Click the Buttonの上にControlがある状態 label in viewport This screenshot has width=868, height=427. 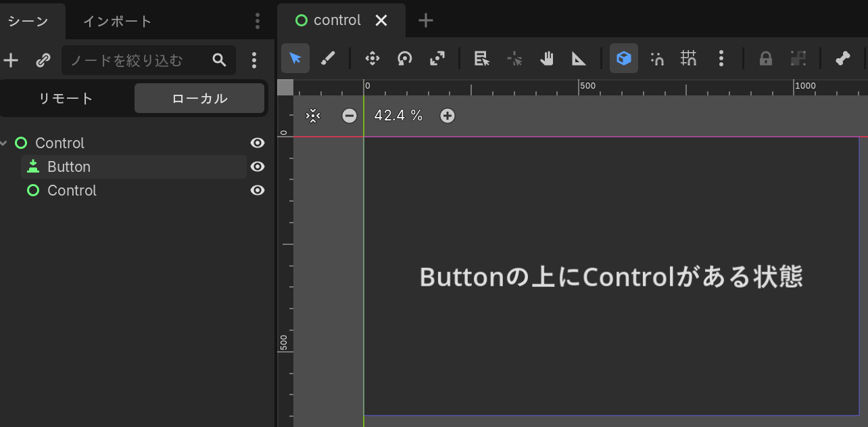tap(611, 277)
